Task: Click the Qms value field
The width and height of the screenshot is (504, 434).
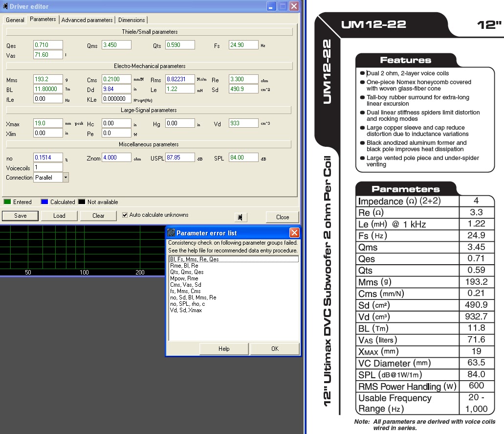Action: click(116, 45)
